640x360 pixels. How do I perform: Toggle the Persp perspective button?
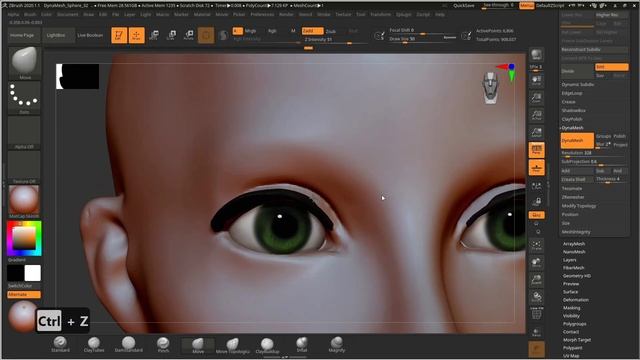point(536,150)
